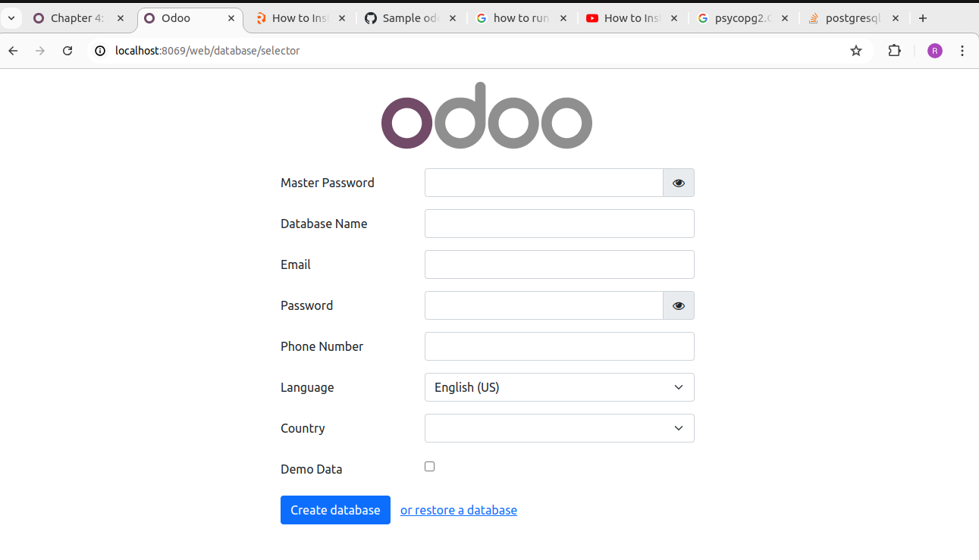Expand the Language dropdown
979x560 pixels.
(x=560, y=387)
